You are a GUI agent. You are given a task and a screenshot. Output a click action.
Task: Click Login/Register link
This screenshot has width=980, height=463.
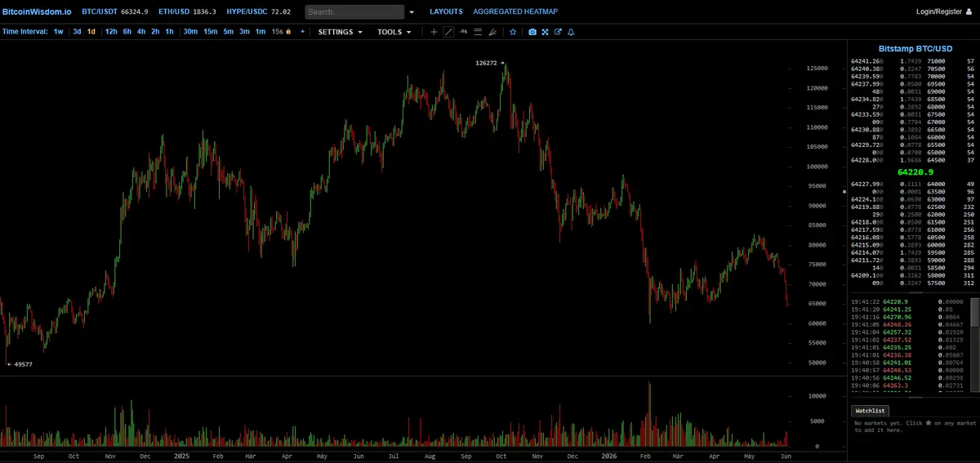pyautogui.click(x=944, y=11)
